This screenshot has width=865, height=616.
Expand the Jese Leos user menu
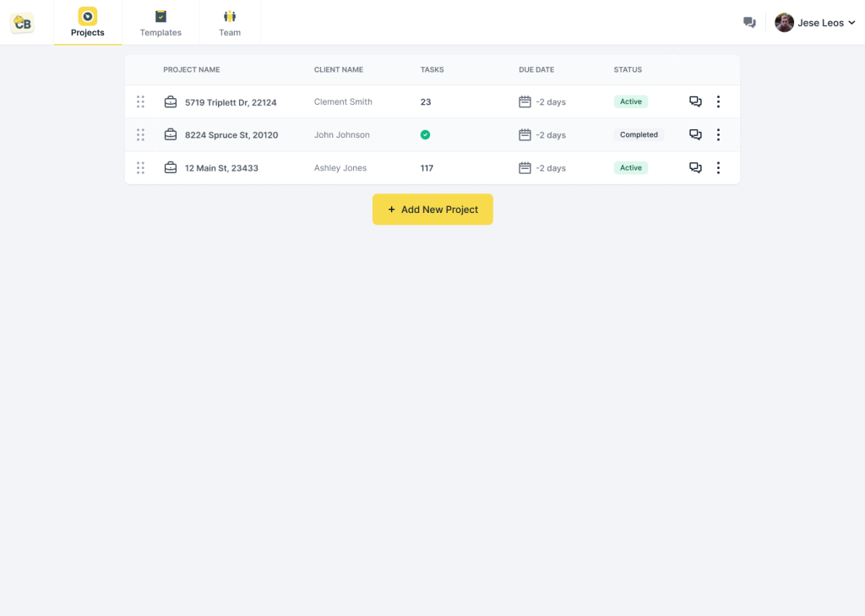851,23
